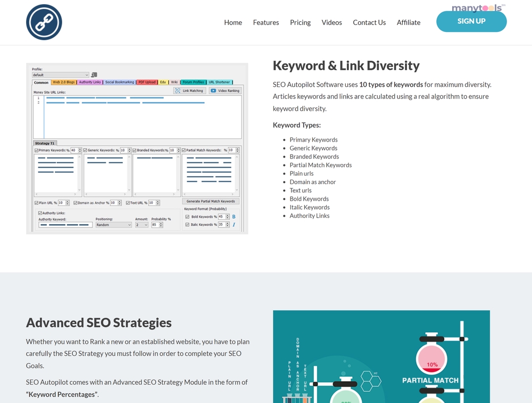Image resolution: width=532 pixels, height=403 pixels.
Task: Open the Pricing menu item
Action: pos(300,22)
